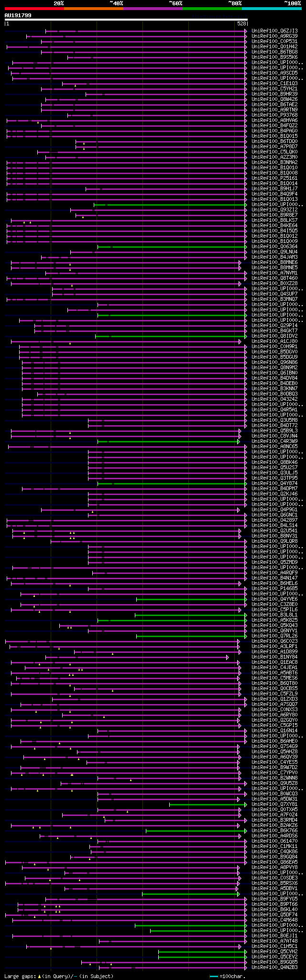Select hit UniRef100_Q4P9G1

pyautogui.click(x=274, y=509)
